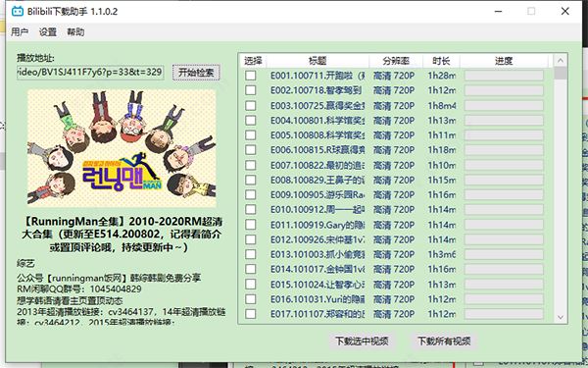This screenshot has height=368, width=588.
Task: Click 高清 720P in the E010.100912 row
Action: (x=394, y=210)
